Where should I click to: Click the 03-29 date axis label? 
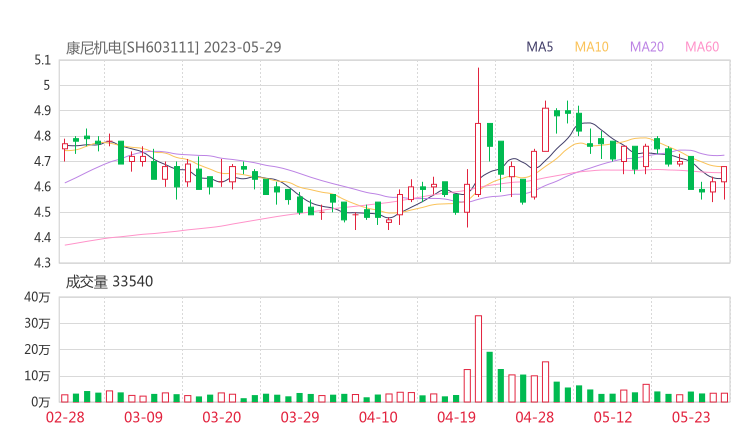pyautogui.click(x=300, y=417)
